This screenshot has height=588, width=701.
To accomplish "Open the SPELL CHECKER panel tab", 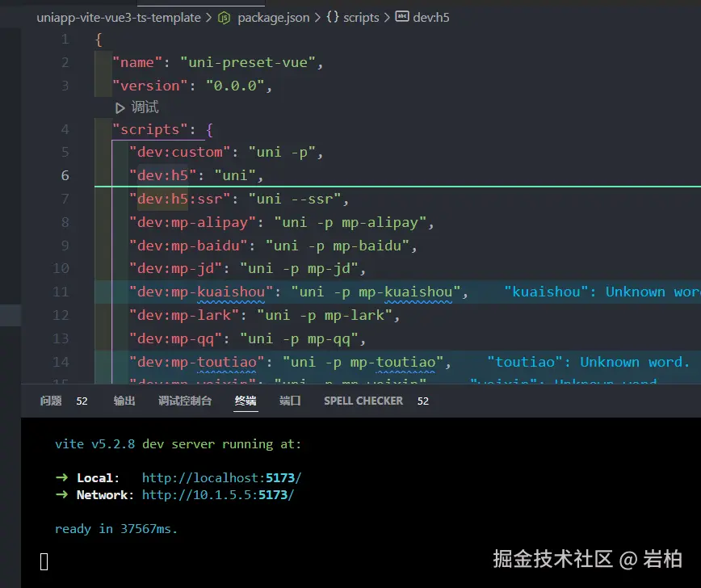I will click(363, 400).
